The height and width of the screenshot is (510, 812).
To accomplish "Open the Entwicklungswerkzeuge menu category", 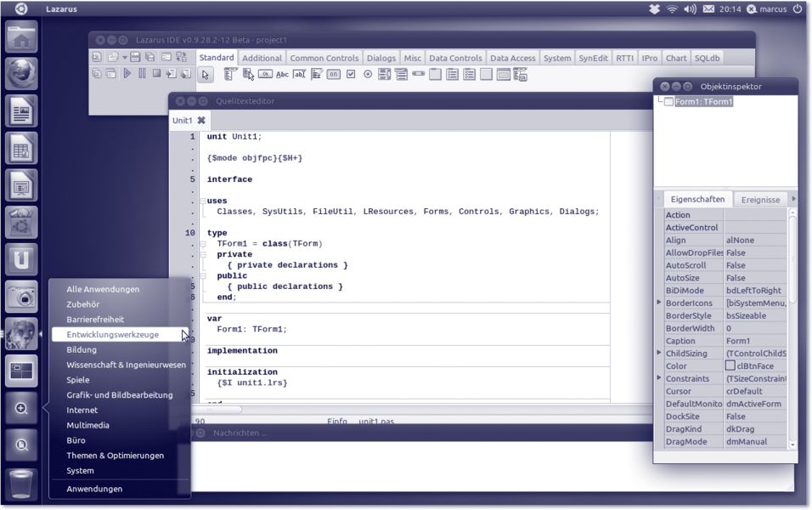I will pos(113,335).
